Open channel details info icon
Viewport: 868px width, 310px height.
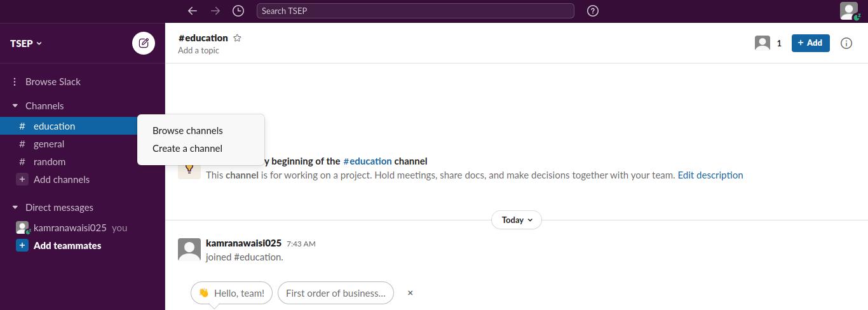coord(846,43)
